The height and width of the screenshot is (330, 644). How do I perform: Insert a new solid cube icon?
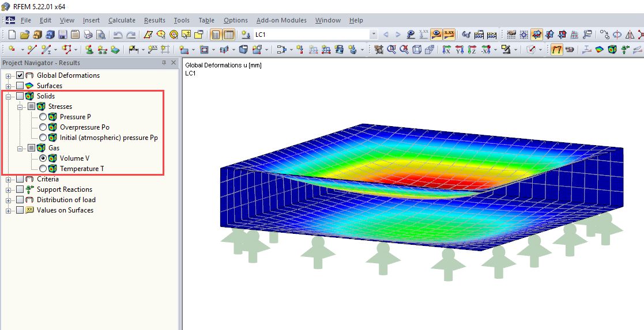click(243, 50)
